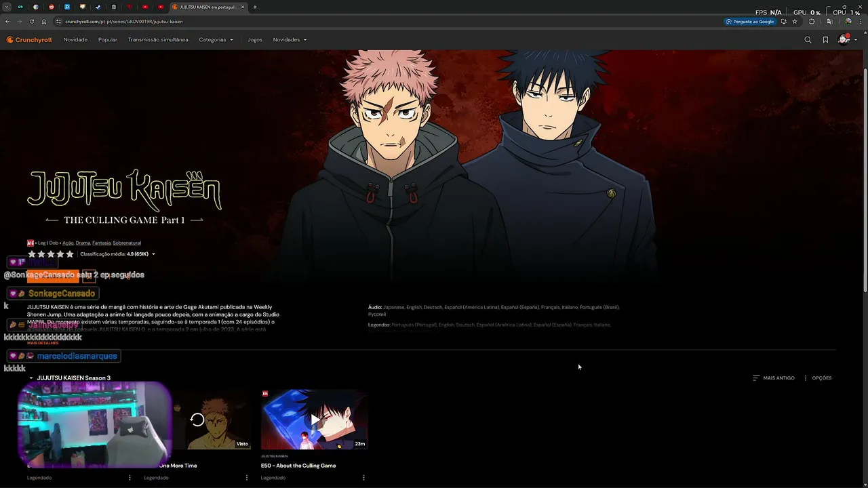This screenshot has height=488, width=868.
Task: Open a new browser tab
Action: (255, 7)
